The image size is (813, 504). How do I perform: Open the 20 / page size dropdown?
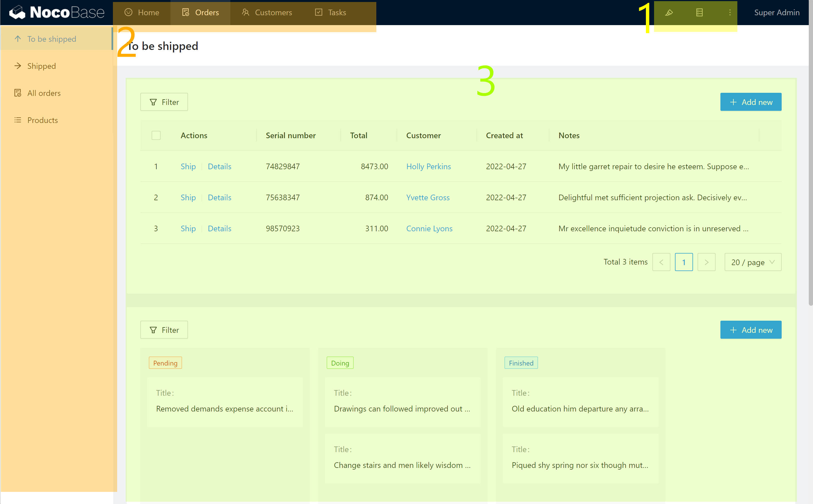click(x=752, y=262)
